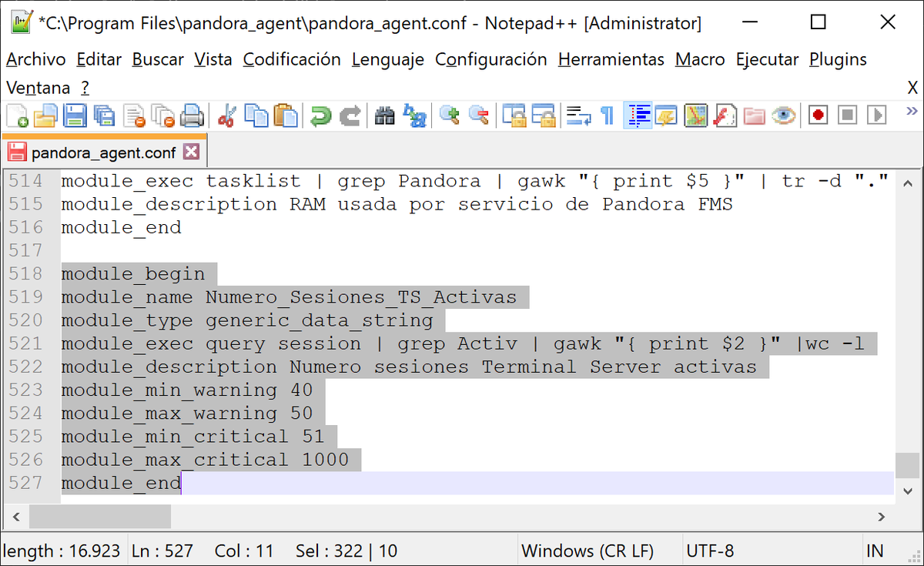Click the gray Redo arrow

coord(350,116)
